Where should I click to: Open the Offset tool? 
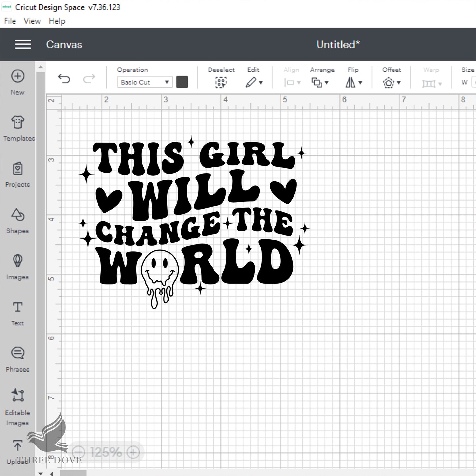click(x=389, y=82)
